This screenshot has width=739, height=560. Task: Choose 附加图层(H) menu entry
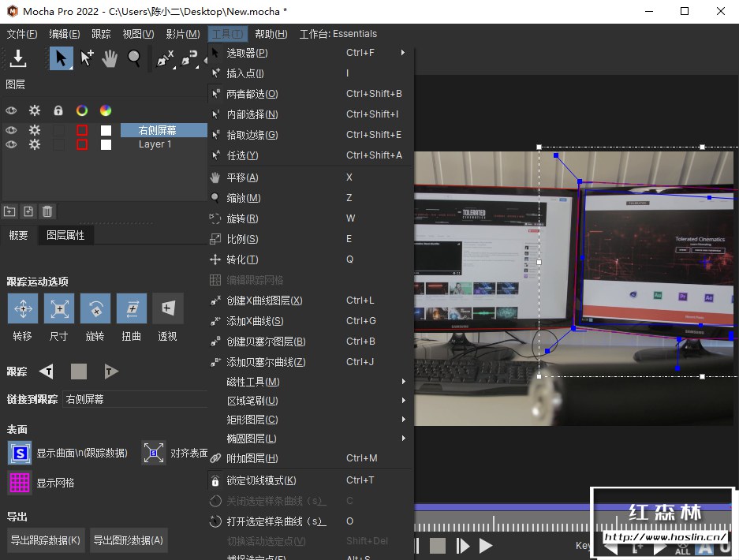(x=311, y=458)
